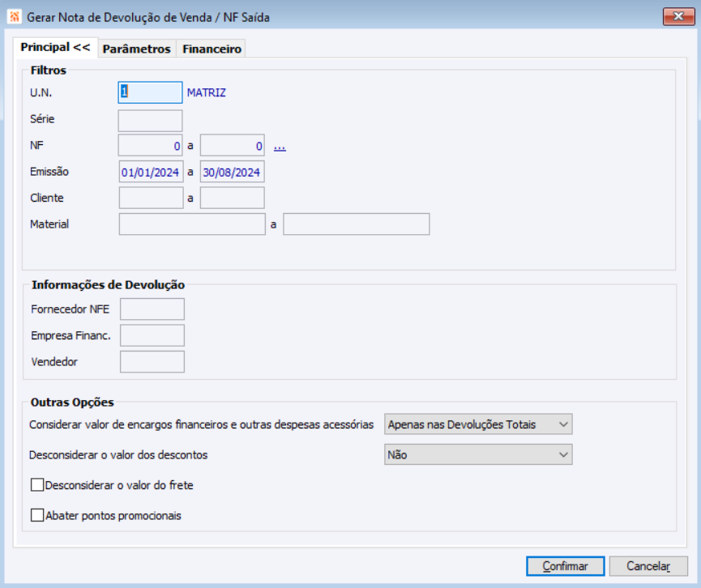Click the Emissão end date 30/08/2024
Viewport: 701px width, 588px height.
(x=232, y=172)
